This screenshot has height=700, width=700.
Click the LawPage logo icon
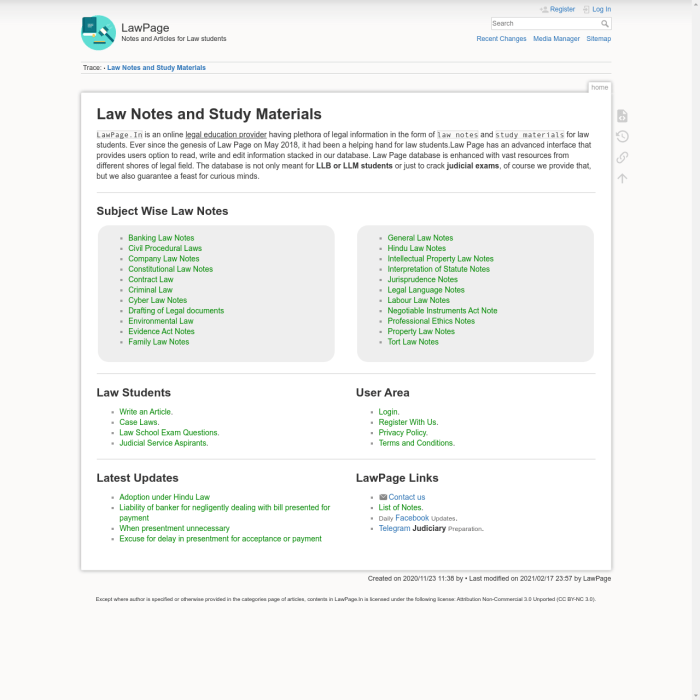click(98, 33)
